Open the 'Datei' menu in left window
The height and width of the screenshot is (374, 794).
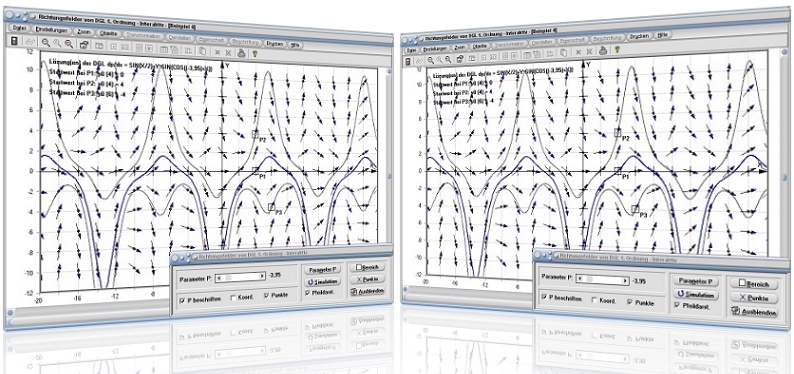pyautogui.click(x=19, y=28)
